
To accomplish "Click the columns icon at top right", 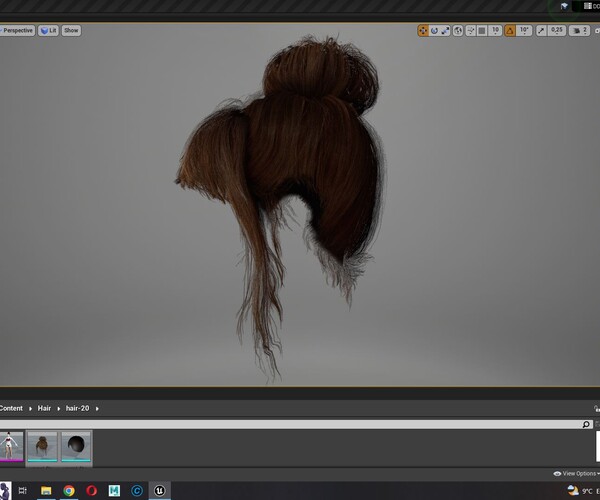I will coord(587,6).
